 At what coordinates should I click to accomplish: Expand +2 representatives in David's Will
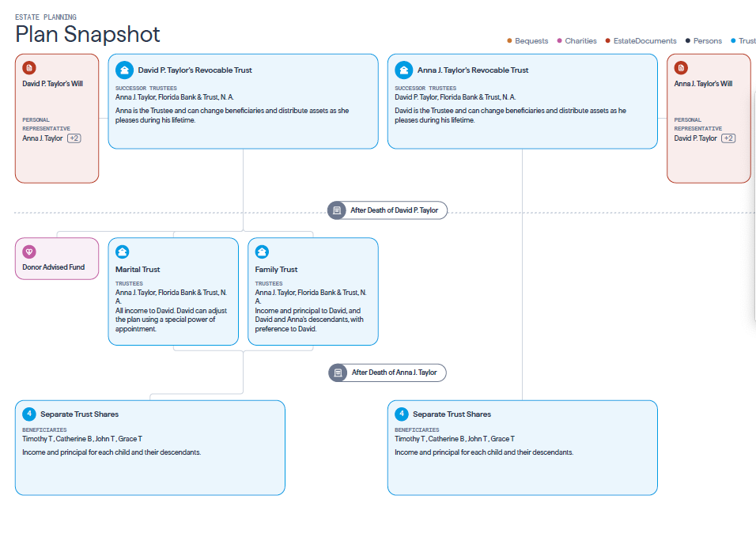click(74, 138)
